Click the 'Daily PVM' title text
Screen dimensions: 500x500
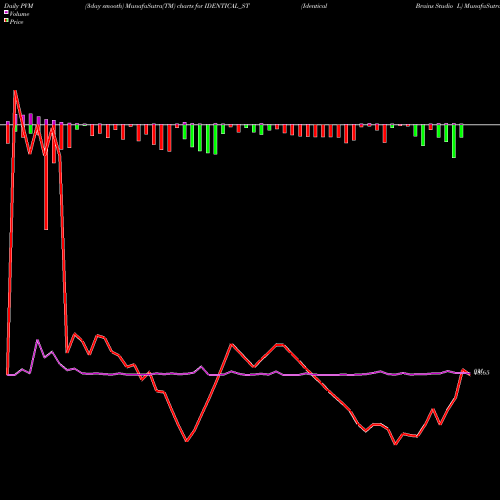pos(19,6)
